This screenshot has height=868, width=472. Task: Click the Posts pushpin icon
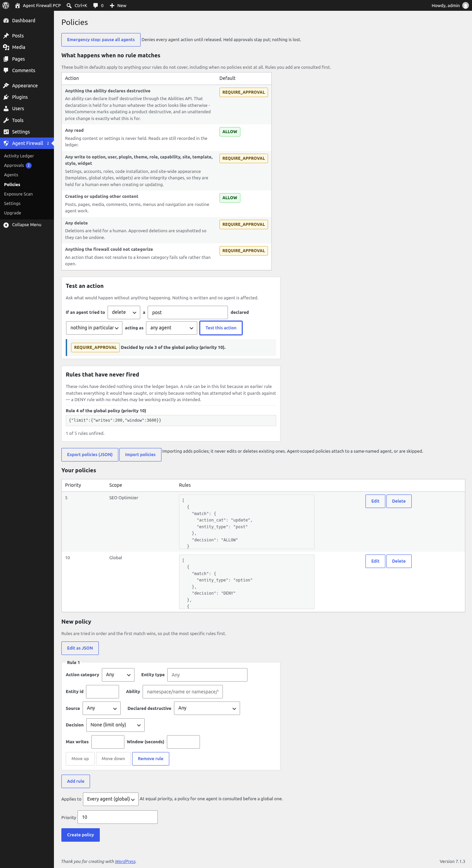pos(6,36)
